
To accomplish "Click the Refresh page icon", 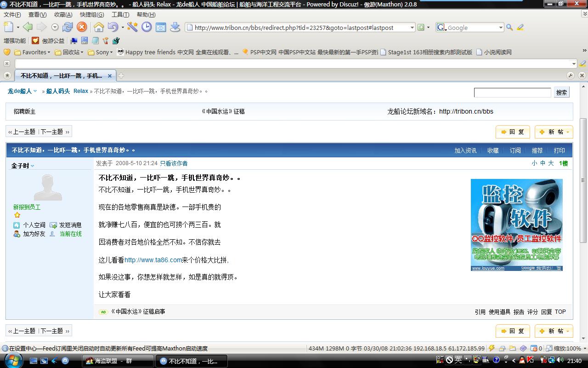I will pos(68,27).
